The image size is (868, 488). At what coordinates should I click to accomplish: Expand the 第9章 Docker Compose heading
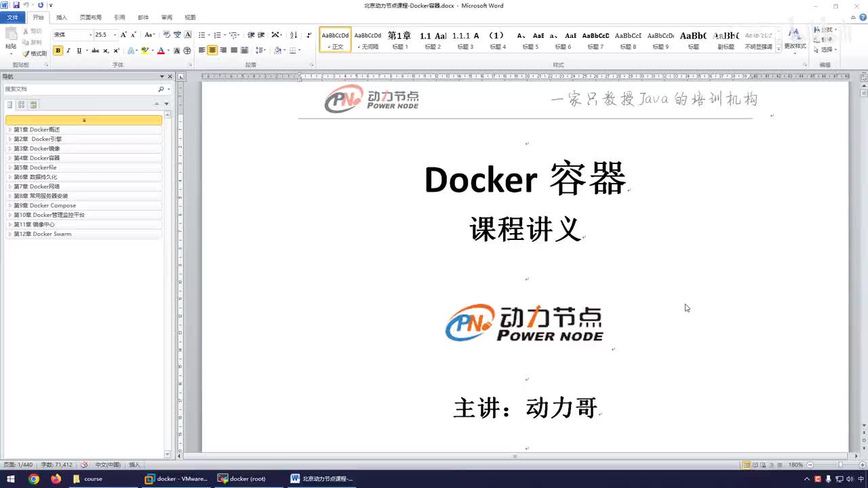(9, 205)
